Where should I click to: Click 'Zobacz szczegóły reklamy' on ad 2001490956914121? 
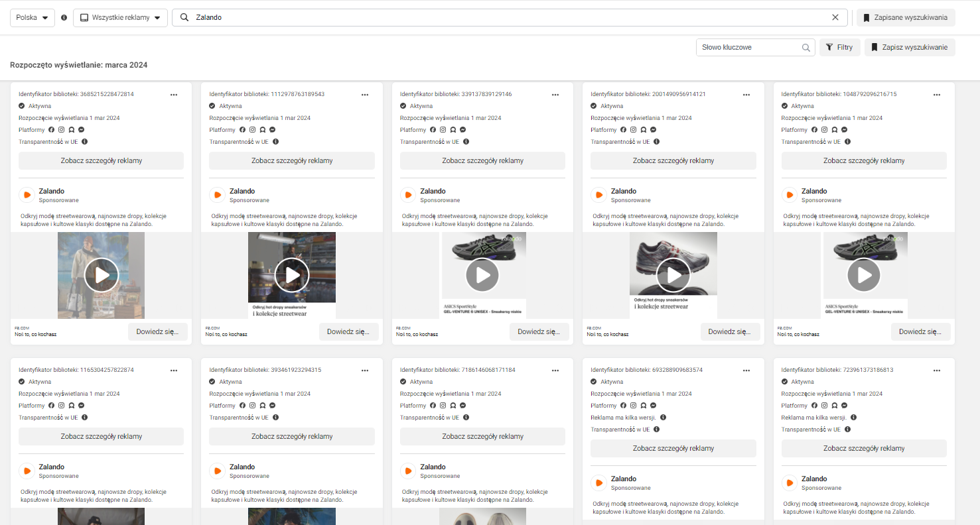[x=673, y=161]
